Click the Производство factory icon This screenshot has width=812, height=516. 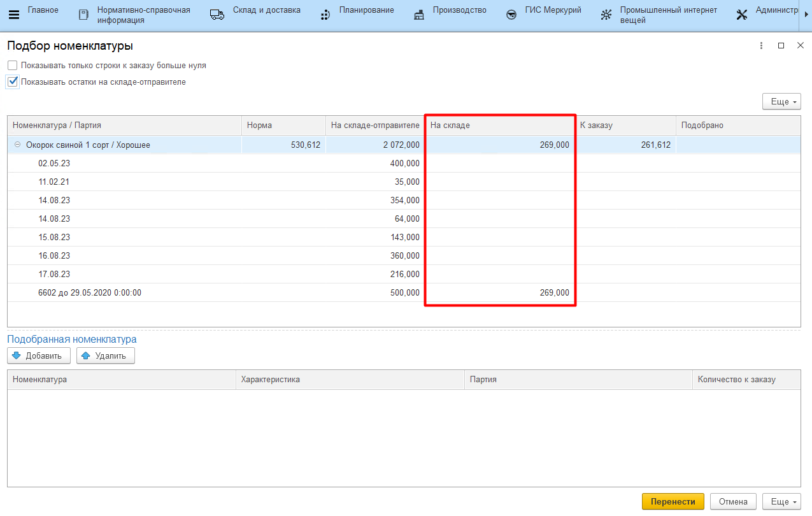[419, 15]
